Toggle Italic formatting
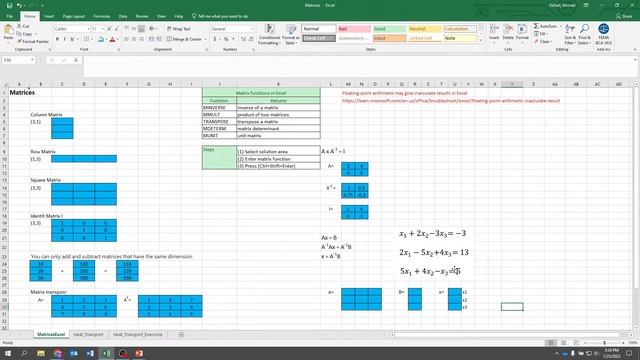The image size is (640, 360). 64,39
